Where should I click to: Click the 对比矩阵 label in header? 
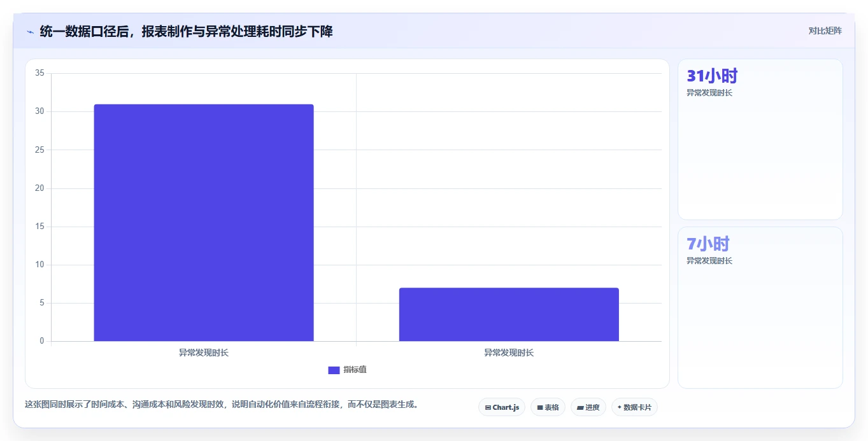(x=825, y=31)
